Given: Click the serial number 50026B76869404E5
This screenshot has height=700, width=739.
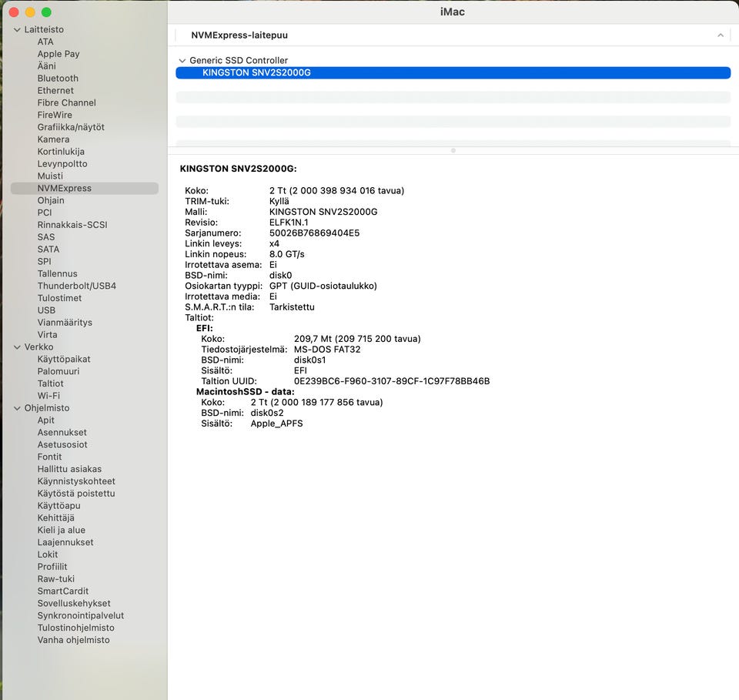Looking at the screenshot, I should click(314, 233).
